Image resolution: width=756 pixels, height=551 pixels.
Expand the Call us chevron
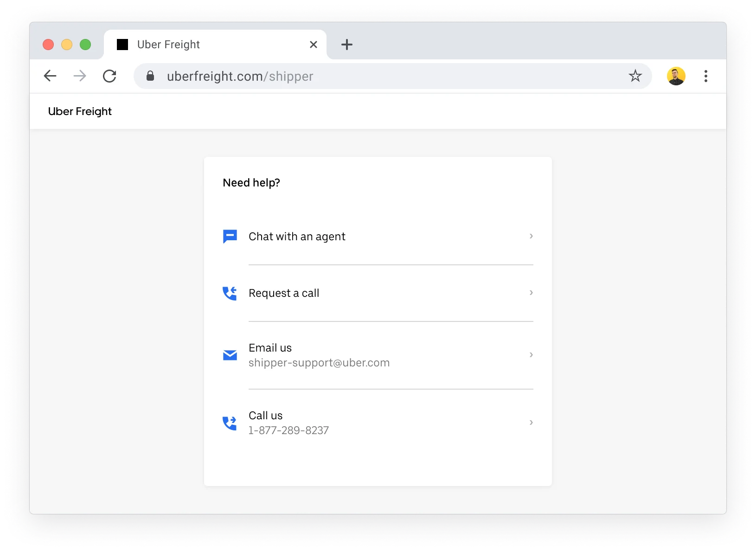(x=531, y=423)
